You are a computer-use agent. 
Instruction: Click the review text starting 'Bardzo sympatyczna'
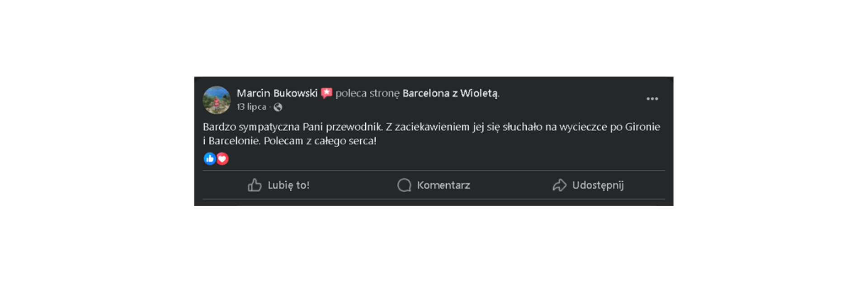click(431, 134)
